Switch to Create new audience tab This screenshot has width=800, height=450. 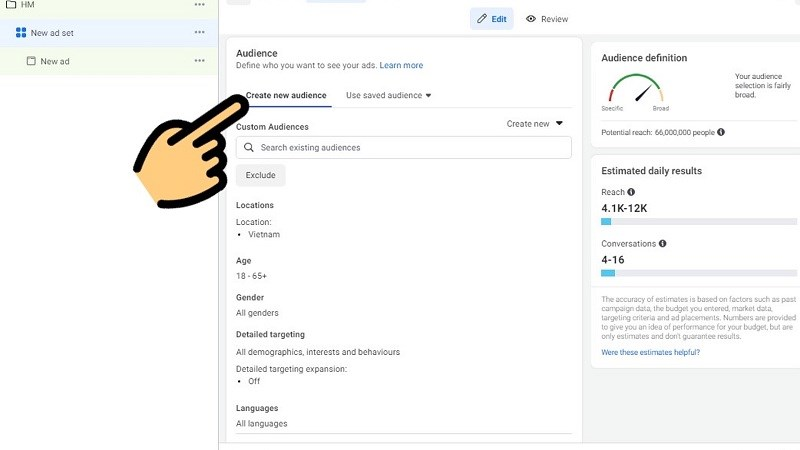click(x=286, y=95)
